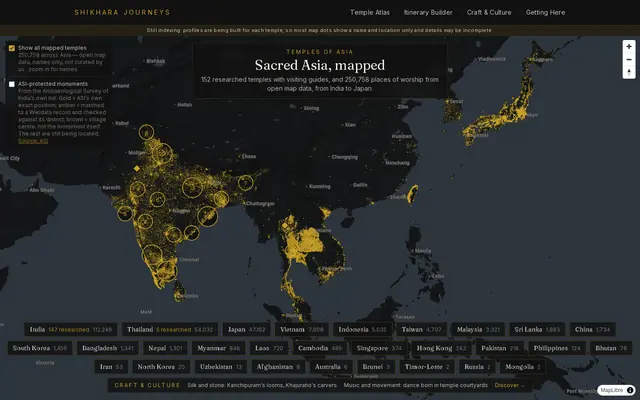Open the MapLibre attribution link
Screen dimensions: 640x400
point(611,390)
